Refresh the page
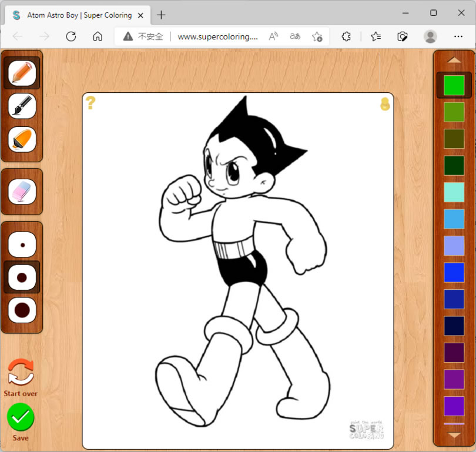476x452 pixels. [x=71, y=36]
